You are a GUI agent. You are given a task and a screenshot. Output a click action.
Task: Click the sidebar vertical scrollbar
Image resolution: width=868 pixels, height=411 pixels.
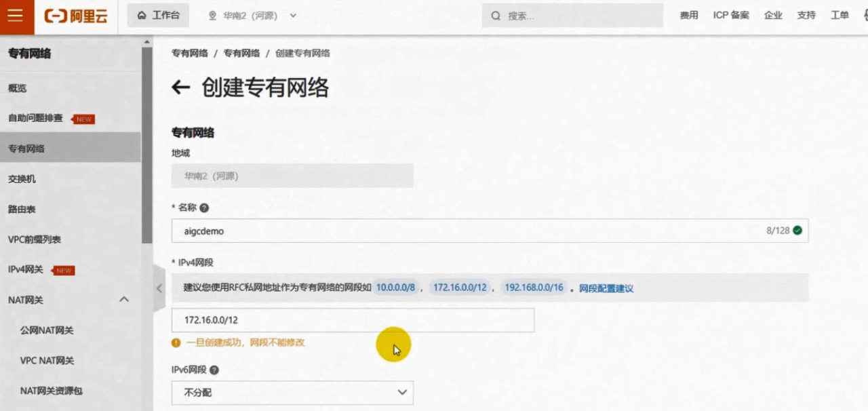(146, 142)
